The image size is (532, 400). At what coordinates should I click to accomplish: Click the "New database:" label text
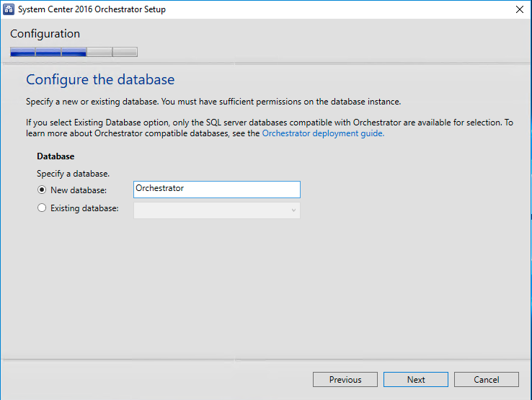79,190
